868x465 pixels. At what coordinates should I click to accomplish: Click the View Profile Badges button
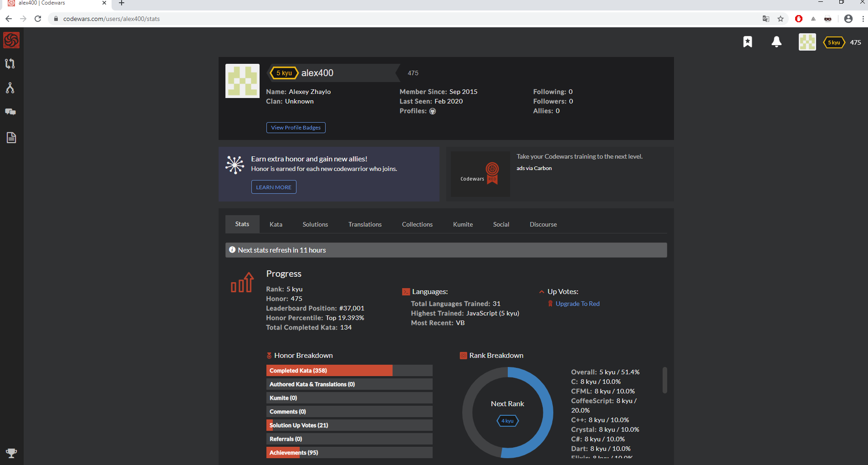[x=296, y=128]
